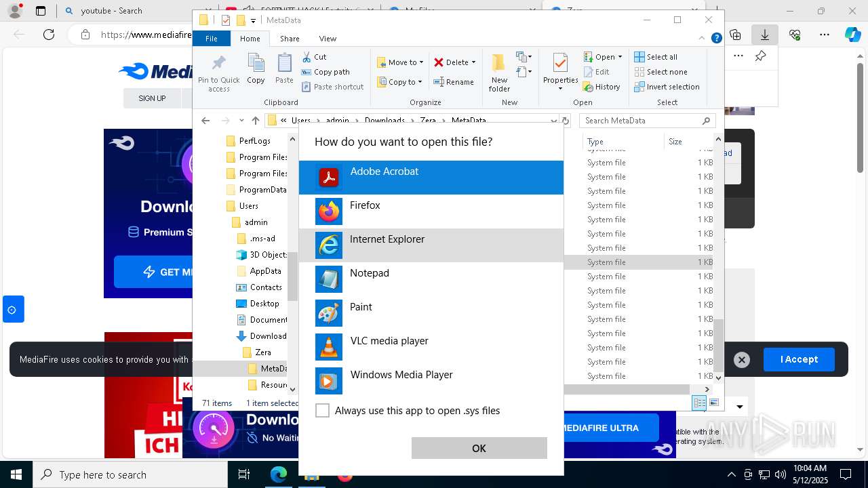Screen dimensions: 868x488
Task: Select the admin folder in tree
Action: tap(250, 222)
